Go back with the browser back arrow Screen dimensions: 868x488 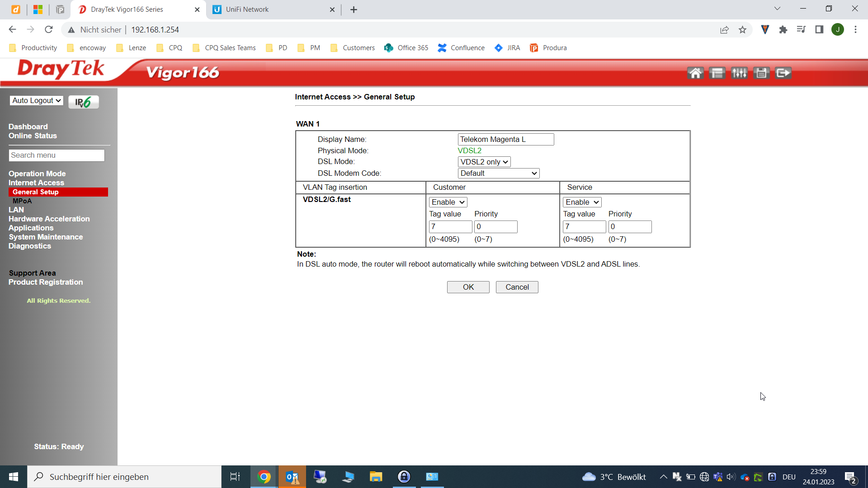pos(12,29)
